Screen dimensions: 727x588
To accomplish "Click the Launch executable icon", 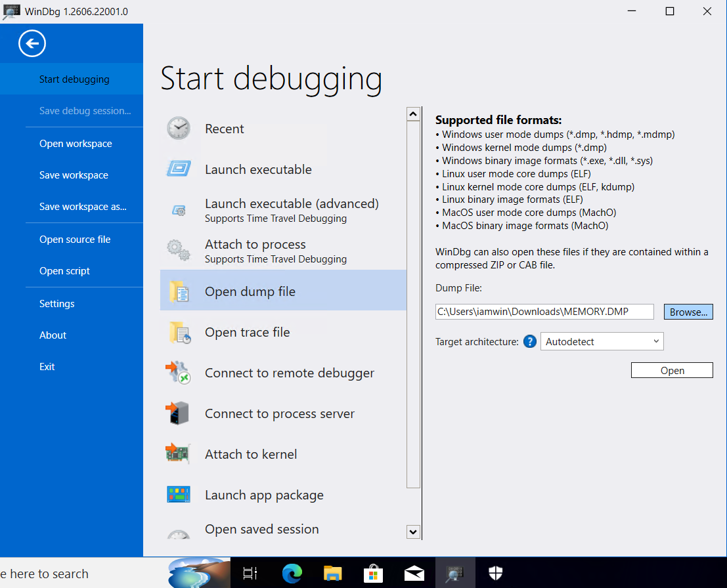I will [x=179, y=169].
